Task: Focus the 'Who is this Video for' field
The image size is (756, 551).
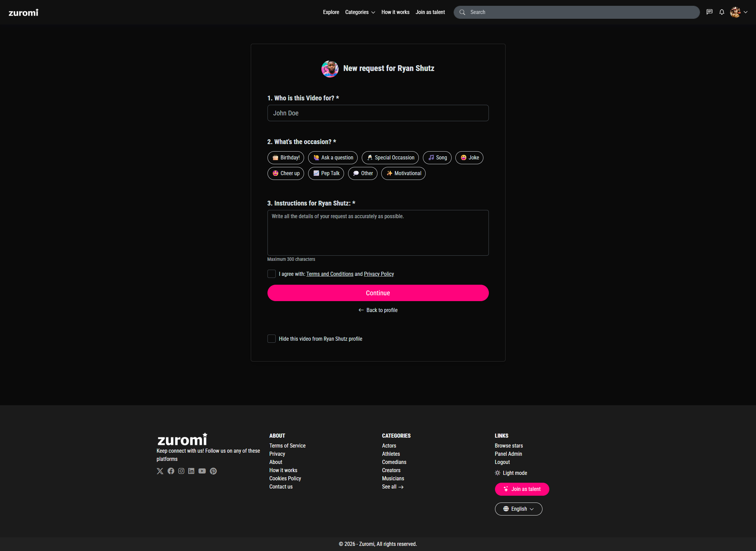Action: point(378,113)
